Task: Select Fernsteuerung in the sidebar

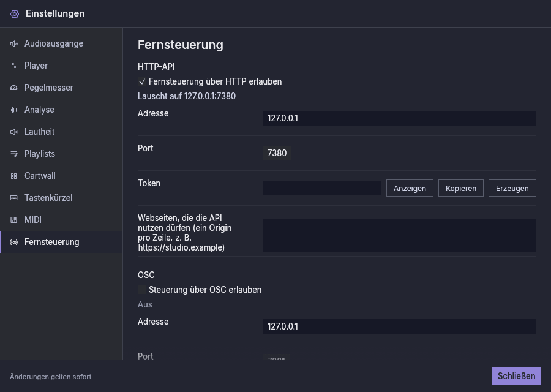Action: click(x=61, y=242)
